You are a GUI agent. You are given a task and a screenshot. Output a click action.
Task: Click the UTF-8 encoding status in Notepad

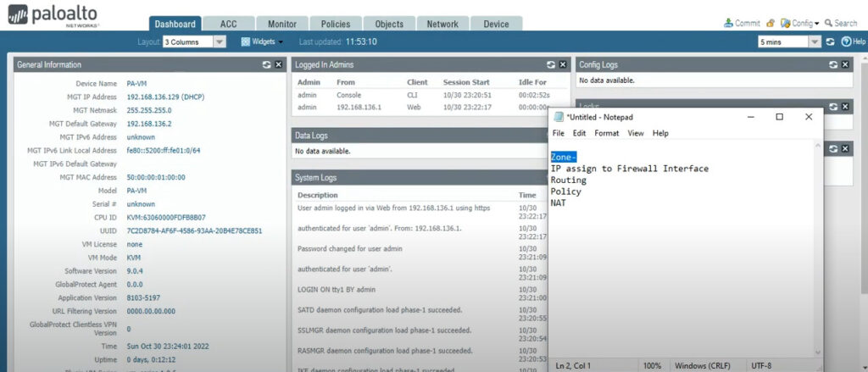tap(762, 366)
